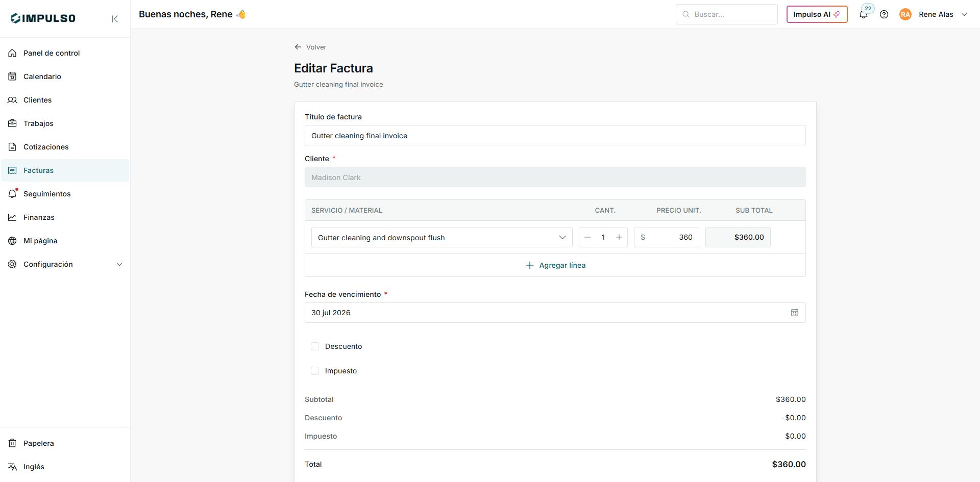Open the notifications bell
980x482 pixels.
pos(864,15)
